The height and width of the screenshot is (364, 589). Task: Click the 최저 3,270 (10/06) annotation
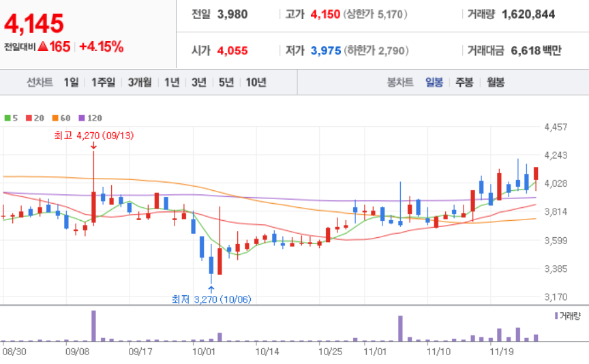click(x=211, y=299)
